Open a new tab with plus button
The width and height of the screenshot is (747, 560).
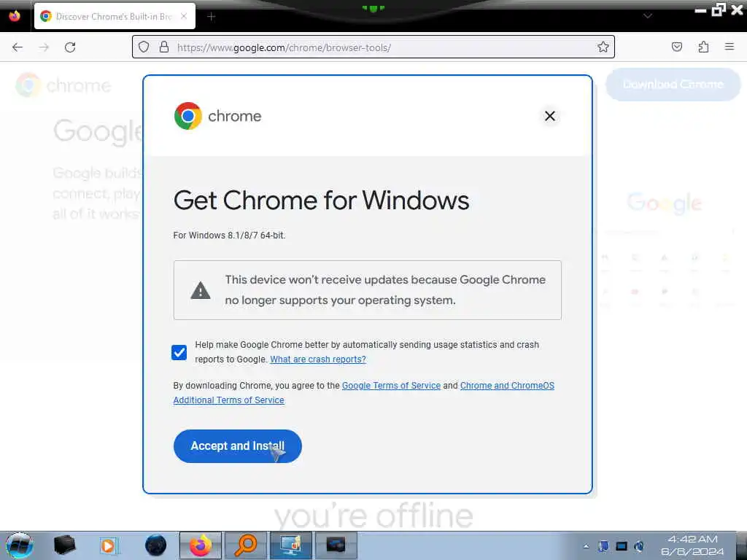212,17
